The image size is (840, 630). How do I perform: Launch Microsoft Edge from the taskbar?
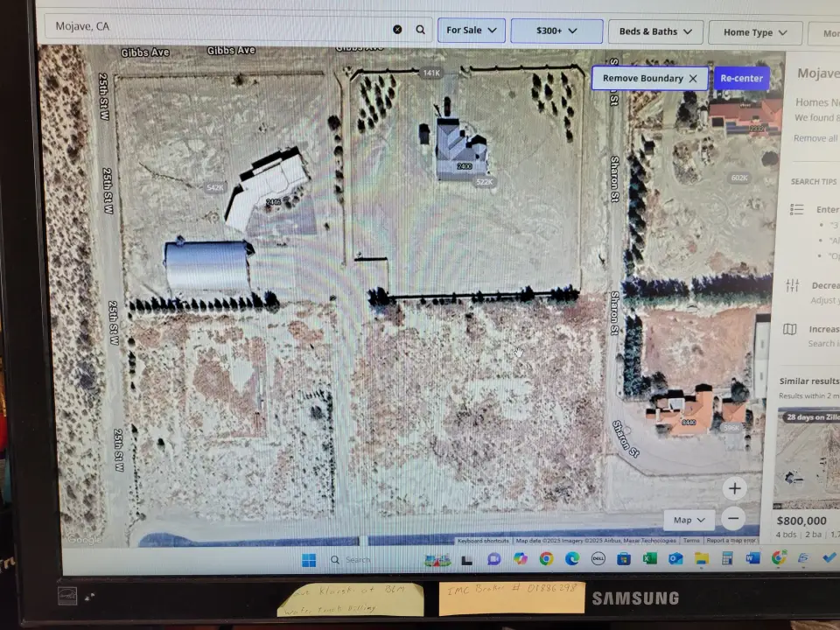[x=571, y=558]
